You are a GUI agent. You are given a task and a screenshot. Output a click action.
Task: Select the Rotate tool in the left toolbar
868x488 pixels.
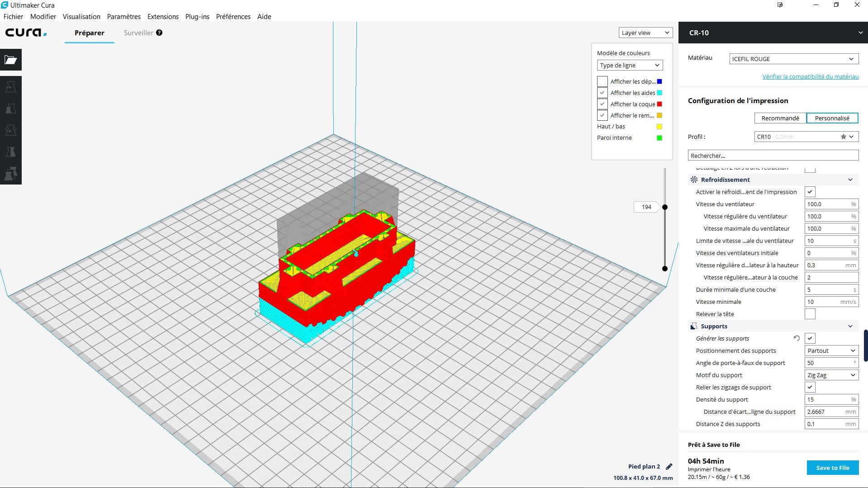[11, 130]
